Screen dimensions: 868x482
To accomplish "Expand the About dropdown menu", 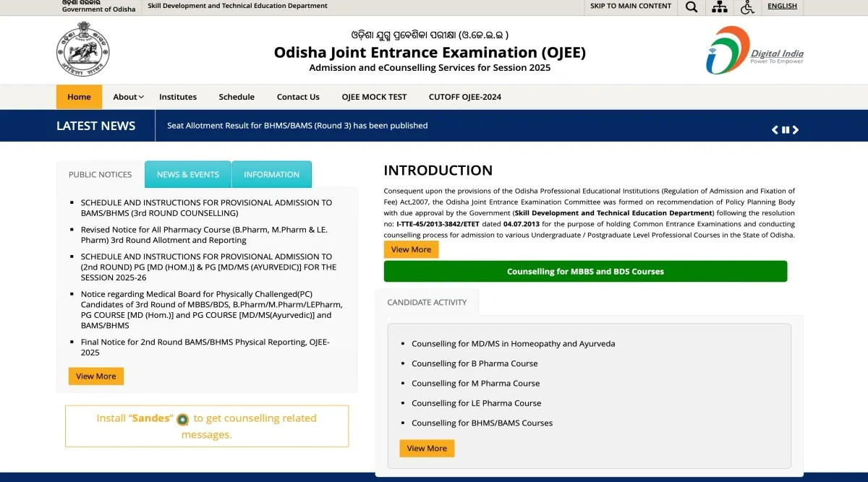I will [x=128, y=97].
